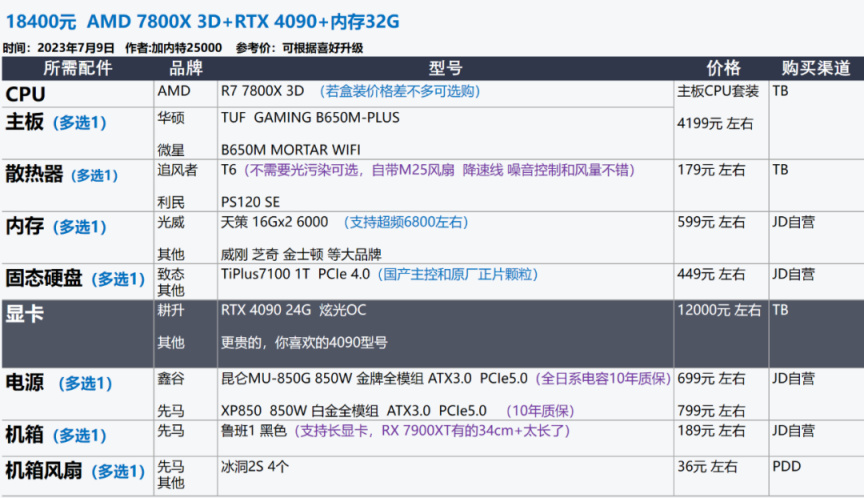Click the 'PDD' purchase channel cell

point(786,467)
